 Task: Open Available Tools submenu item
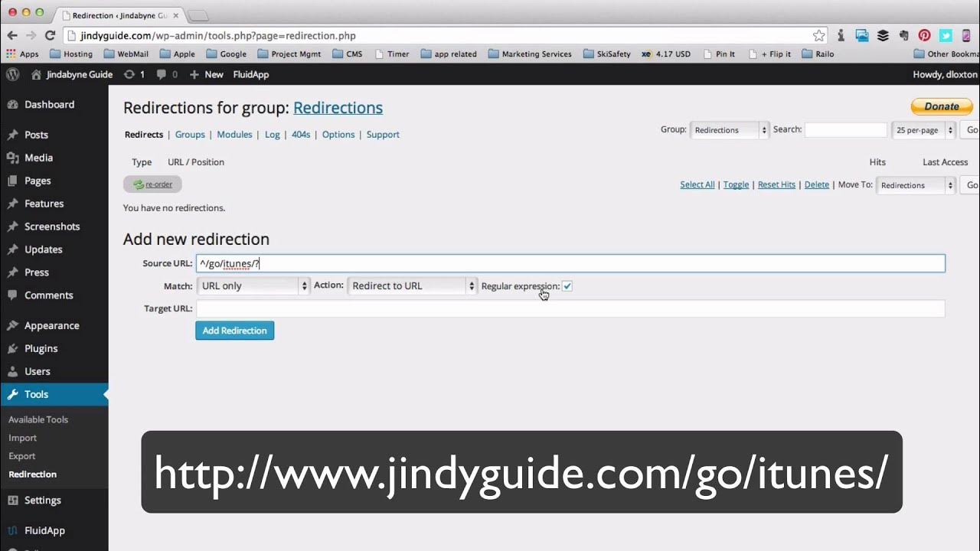pos(38,419)
